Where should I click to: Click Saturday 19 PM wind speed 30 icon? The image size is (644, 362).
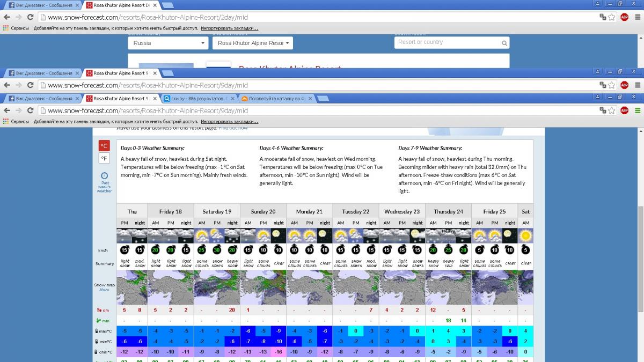tap(217, 249)
